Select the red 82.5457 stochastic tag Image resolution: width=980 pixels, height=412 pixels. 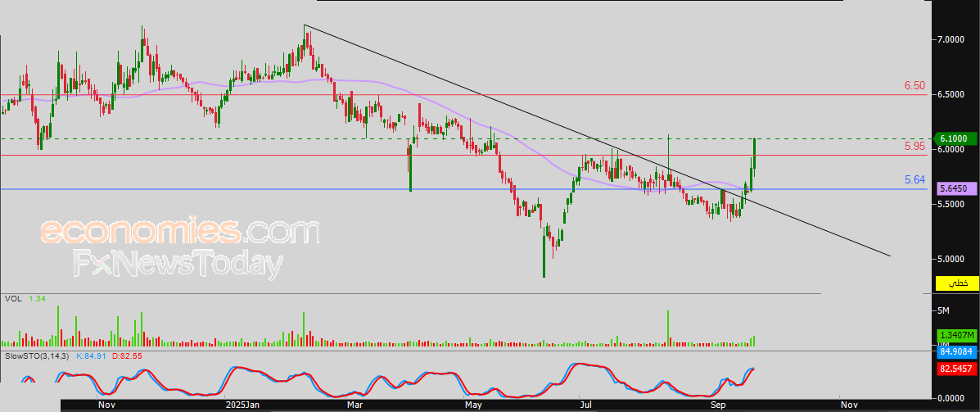pos(957,369)
